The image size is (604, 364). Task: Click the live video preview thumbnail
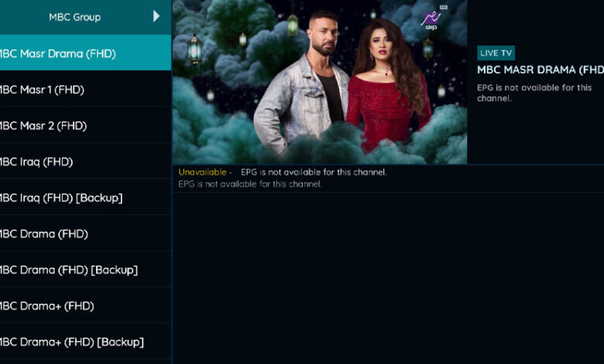pos(320,81)
